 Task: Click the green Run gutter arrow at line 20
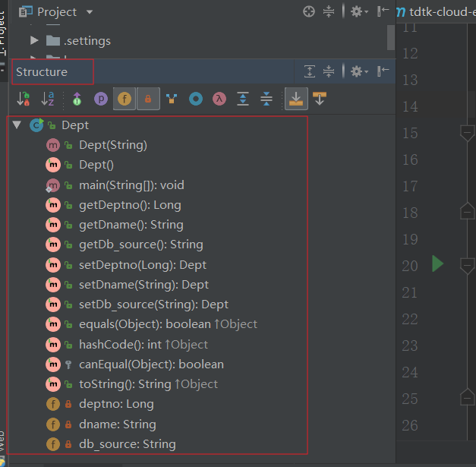coord(437,263)
